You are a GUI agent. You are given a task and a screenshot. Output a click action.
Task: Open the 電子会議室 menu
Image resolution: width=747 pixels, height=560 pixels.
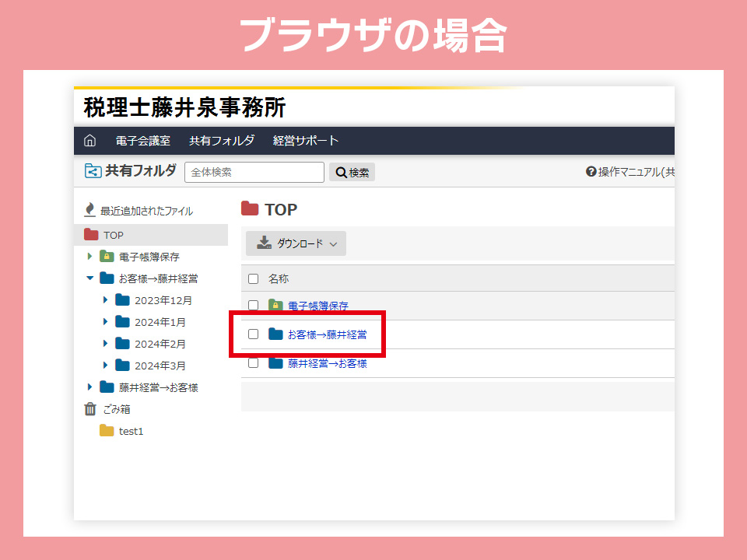(x=142, y=141)
